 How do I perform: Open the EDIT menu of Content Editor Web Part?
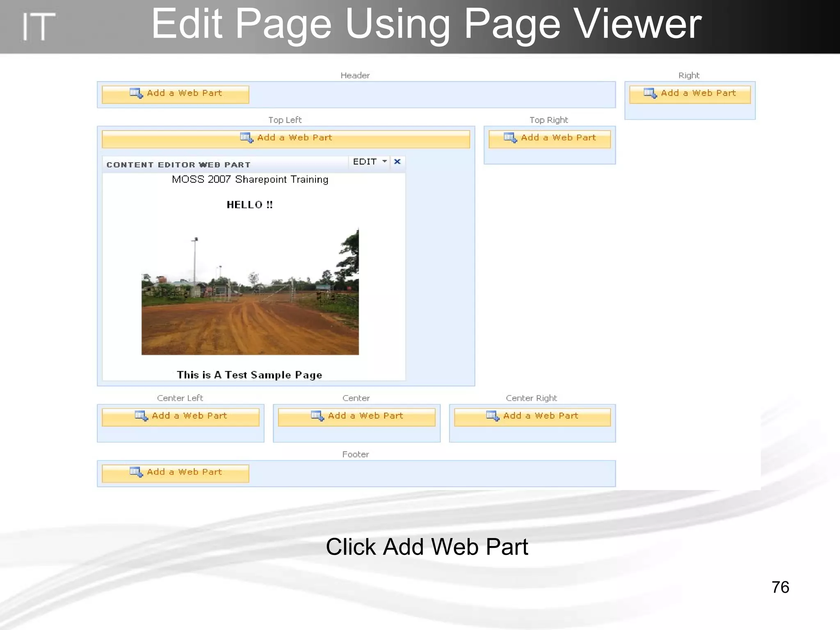tap(370, 162)
